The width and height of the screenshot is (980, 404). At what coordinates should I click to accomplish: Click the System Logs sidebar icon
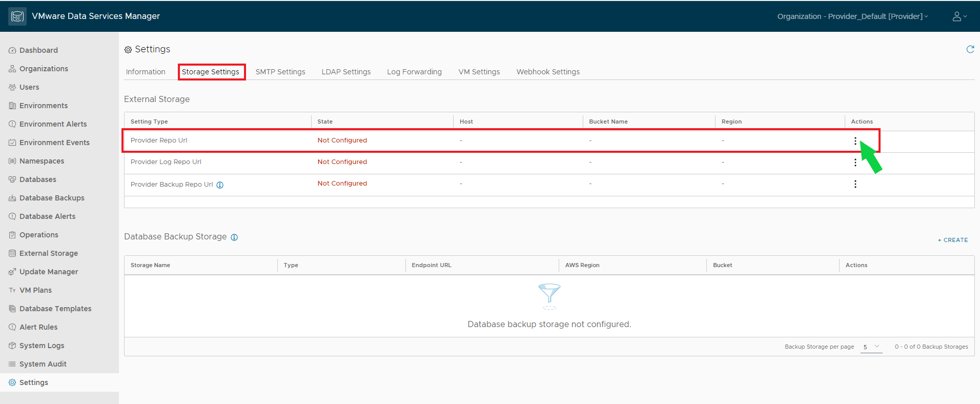coord(12,346)
